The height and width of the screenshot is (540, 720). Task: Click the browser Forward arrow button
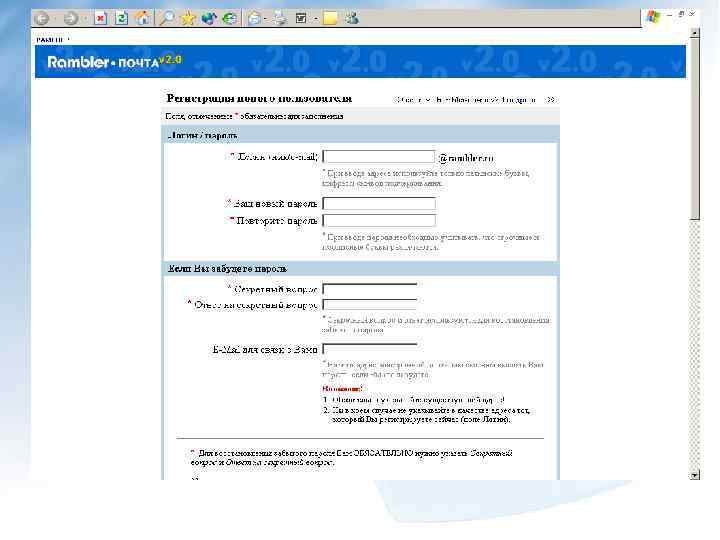coord(70,18)
